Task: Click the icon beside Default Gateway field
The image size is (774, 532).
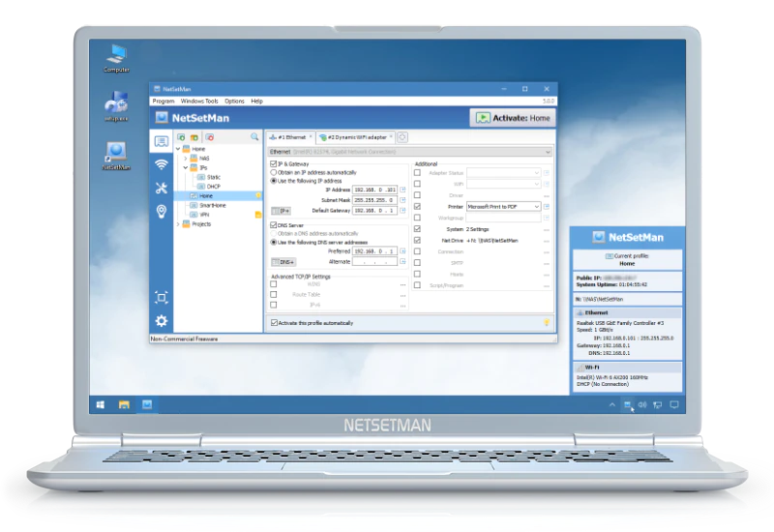Action: pyautogui.click(x=402, y=210)
